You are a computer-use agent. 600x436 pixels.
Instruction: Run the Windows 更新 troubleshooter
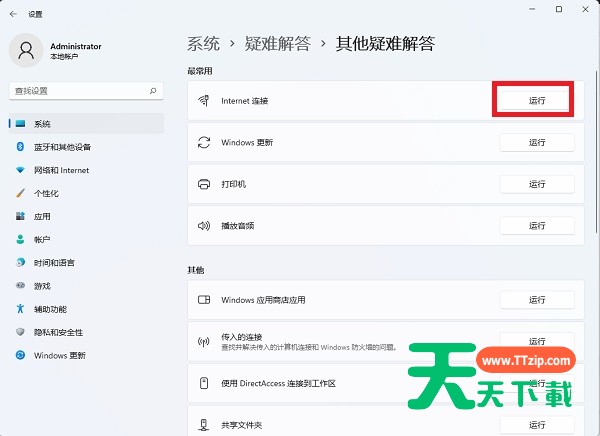537,143
